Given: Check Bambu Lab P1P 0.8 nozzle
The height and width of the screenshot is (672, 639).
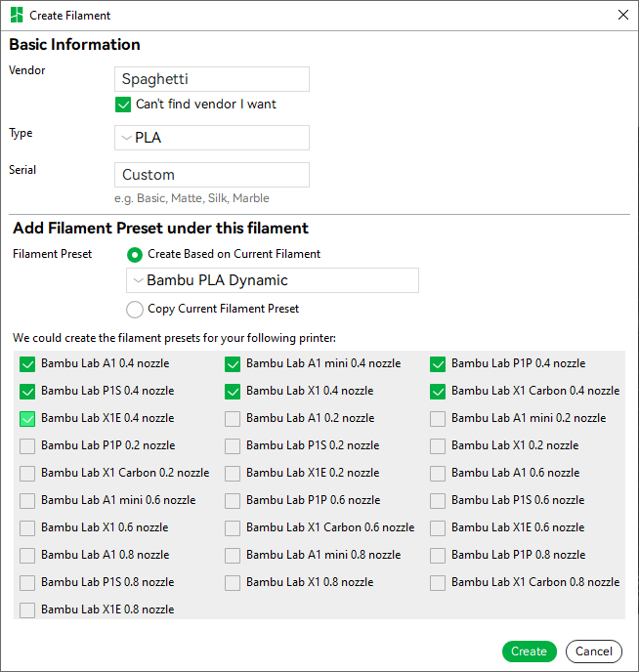Looking at the screenshot, I should tap(438, 556).
